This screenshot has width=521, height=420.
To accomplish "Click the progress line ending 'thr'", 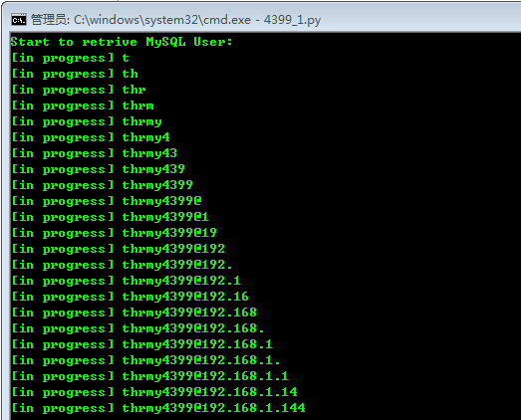I will (79, 90).
